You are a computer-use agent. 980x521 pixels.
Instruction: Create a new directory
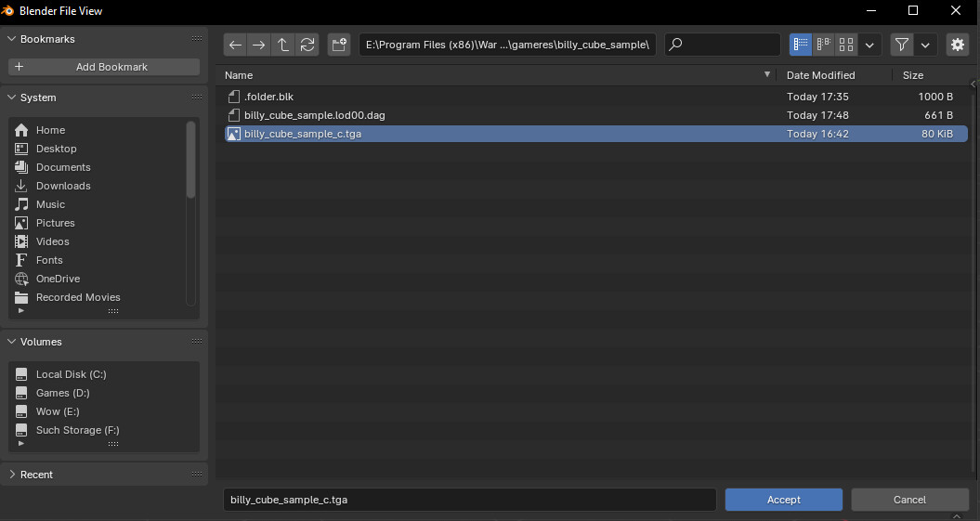338,45
